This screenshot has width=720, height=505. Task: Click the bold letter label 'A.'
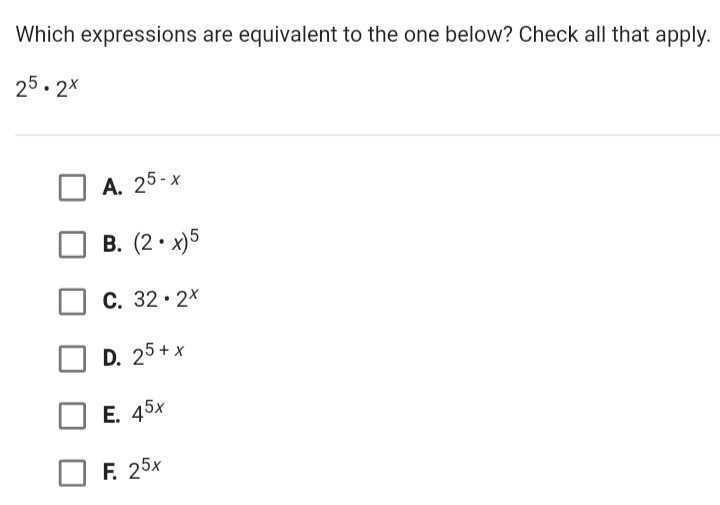[x=112, y=187]
